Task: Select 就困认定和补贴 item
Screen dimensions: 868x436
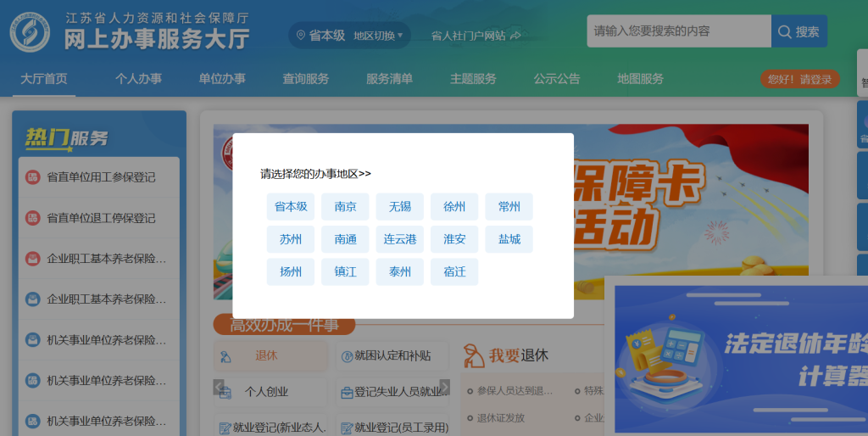Action: point(392,355)
